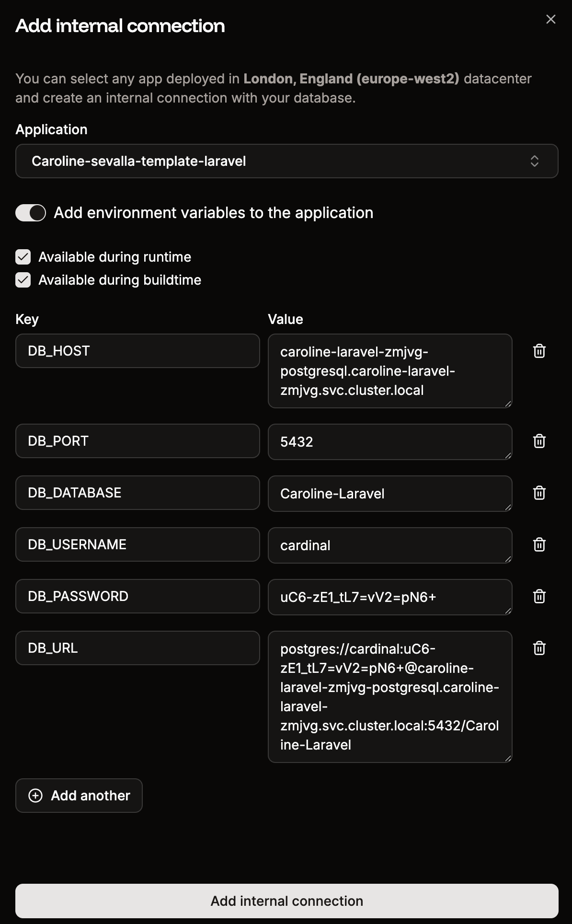Expand the Caroline-sevalla-template-laravel application picker
This screenshot has height=924, width=572.
pyautogui.click(x=286, y=162)
